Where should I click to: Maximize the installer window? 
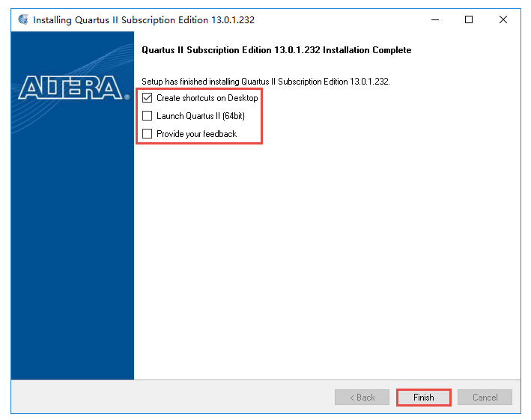pyautogui.click(x=469, y=19)
